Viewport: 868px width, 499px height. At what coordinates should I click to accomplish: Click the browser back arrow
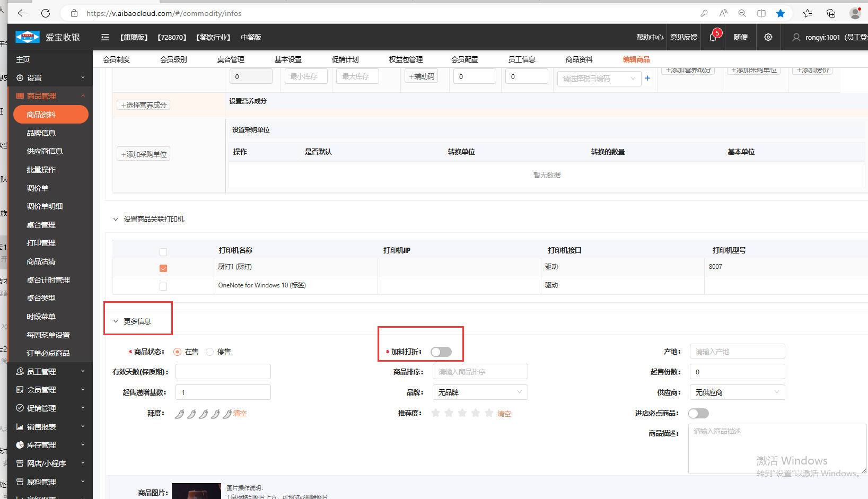(22, 13)
